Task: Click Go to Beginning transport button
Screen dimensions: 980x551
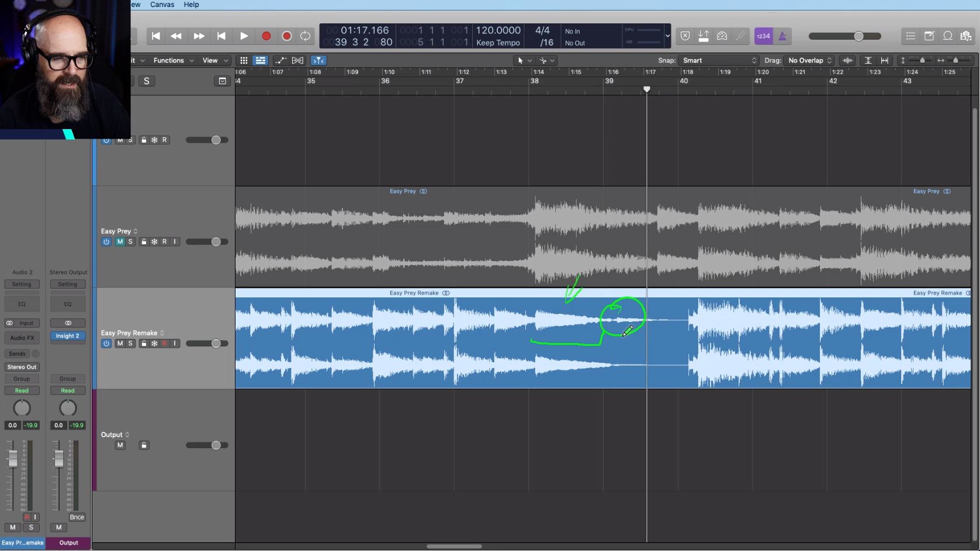Action: [x=156, y=36]
